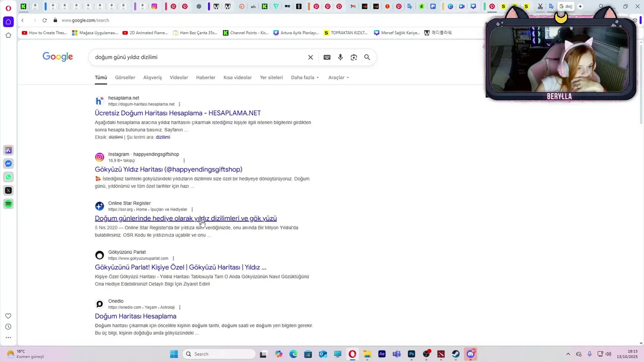Select the Tümü search tab

click(101, 77)
